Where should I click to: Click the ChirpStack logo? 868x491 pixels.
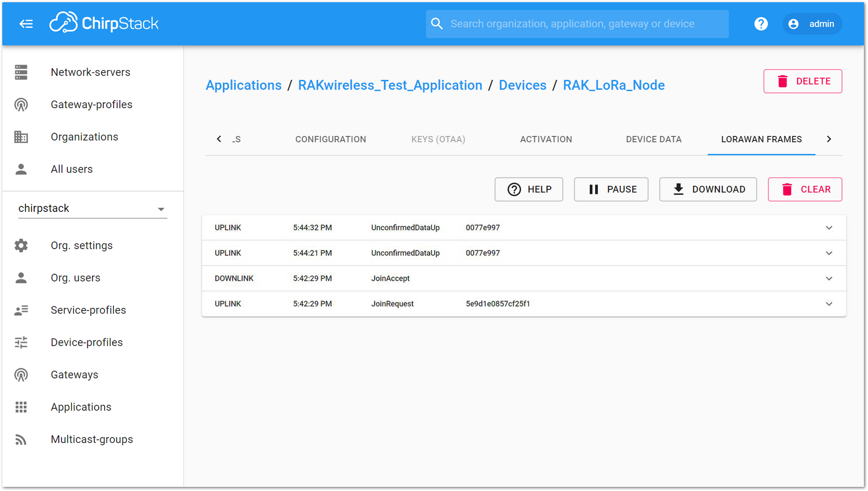tap(104, 23)
